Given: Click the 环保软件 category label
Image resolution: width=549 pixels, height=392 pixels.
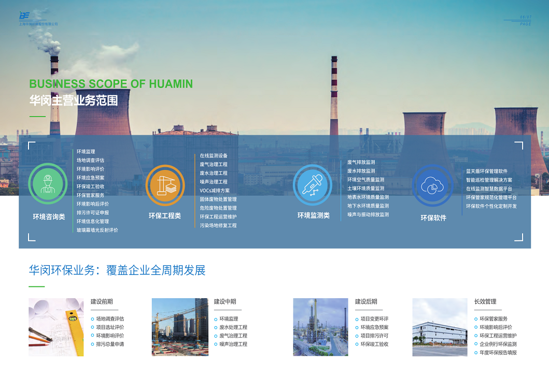Looking at the screenshot, I should click(433, 218).
